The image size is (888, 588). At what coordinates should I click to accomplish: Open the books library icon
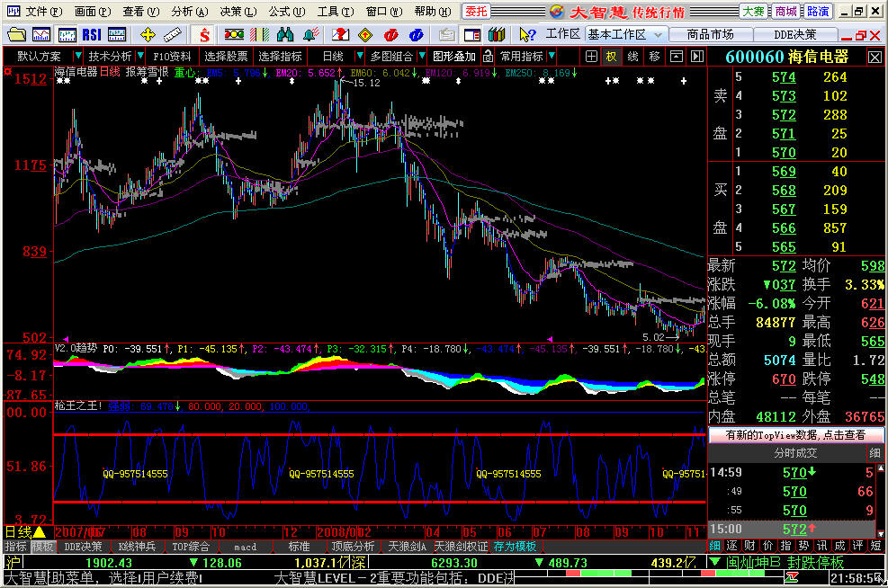(x=497, y=35)
